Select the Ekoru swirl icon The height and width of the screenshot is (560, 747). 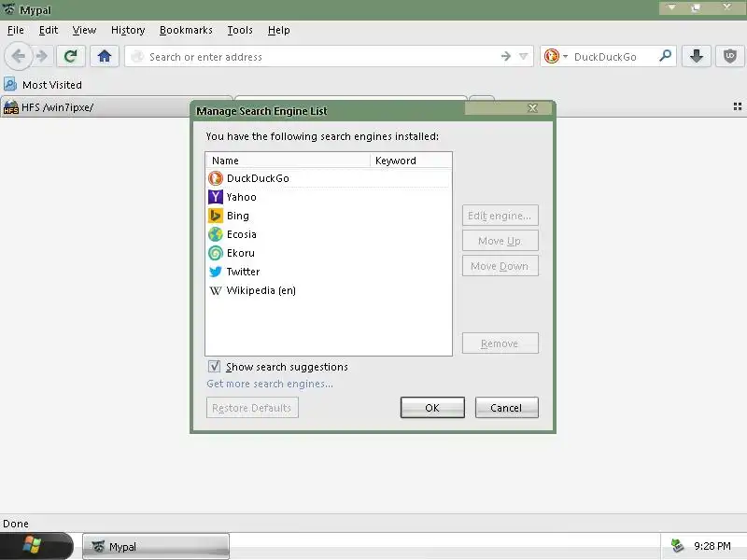[x=216, y=253]
